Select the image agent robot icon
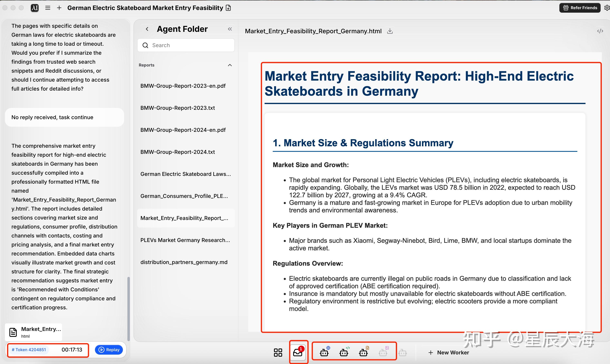 point(383,352)
